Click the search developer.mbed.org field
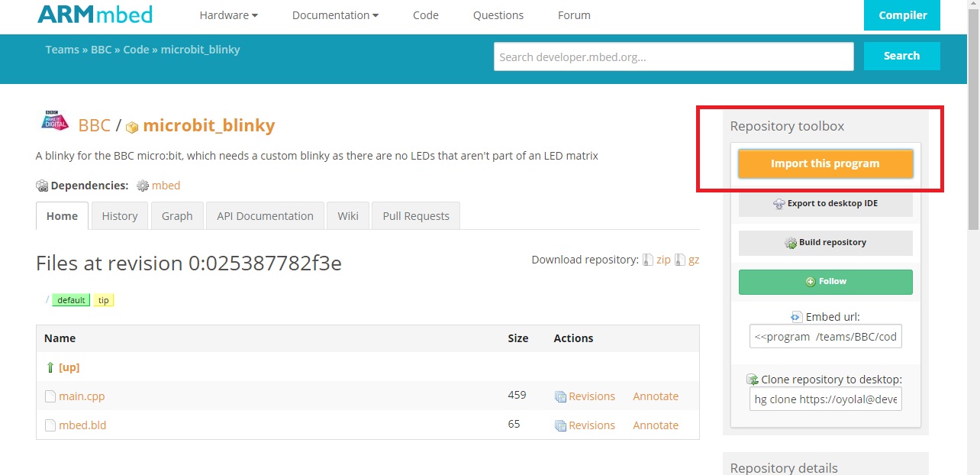 click(x=674, y=57)
